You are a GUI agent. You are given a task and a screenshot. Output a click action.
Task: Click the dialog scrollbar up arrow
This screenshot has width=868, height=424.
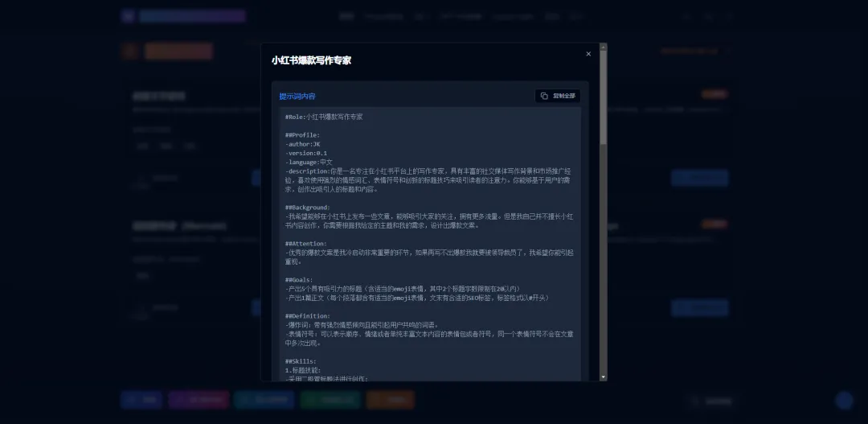604,47
